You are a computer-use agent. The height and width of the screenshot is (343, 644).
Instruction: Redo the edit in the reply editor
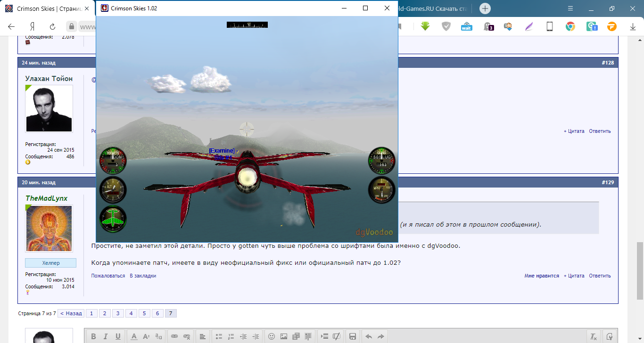[381, 336]
